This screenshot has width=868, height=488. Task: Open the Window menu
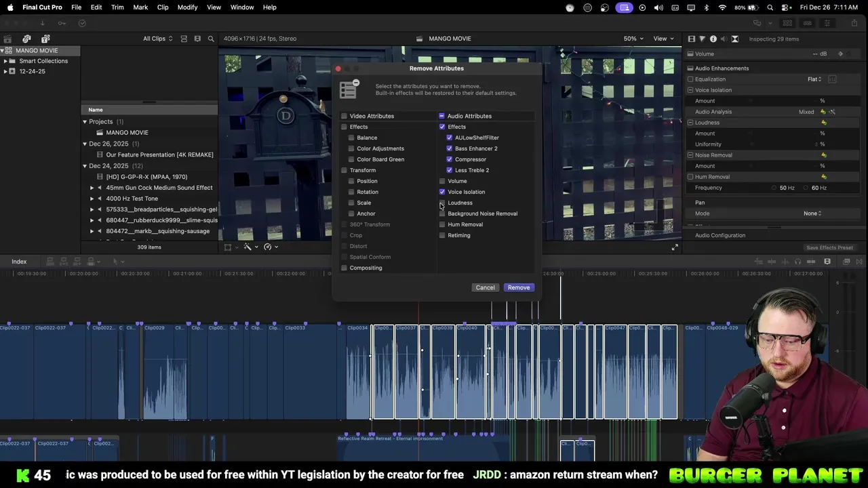click(x=241, y=7)
